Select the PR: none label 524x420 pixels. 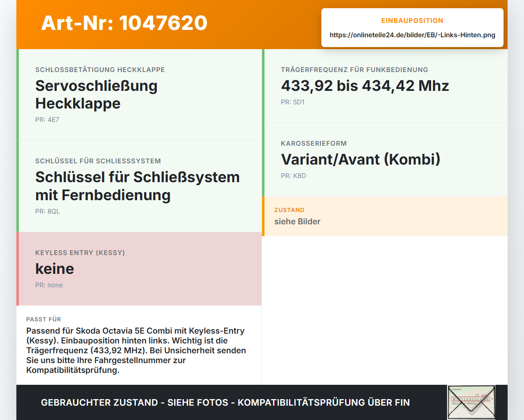(x=49, y=285)
